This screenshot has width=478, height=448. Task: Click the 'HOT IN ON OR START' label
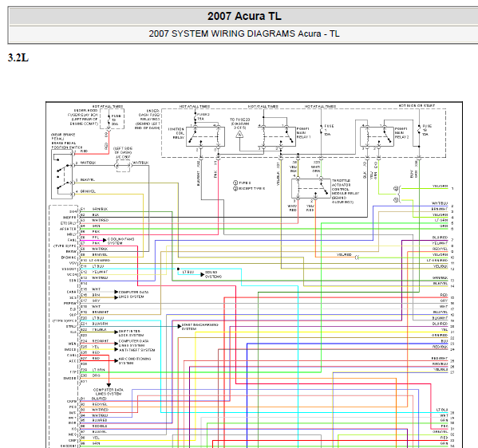click(x=417, y=105)
